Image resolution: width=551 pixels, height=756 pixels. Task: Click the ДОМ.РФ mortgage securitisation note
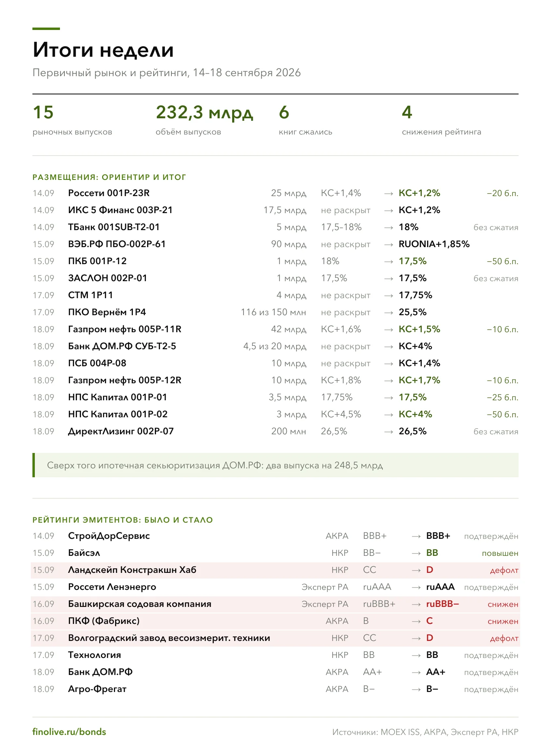[x=275, y=465]
